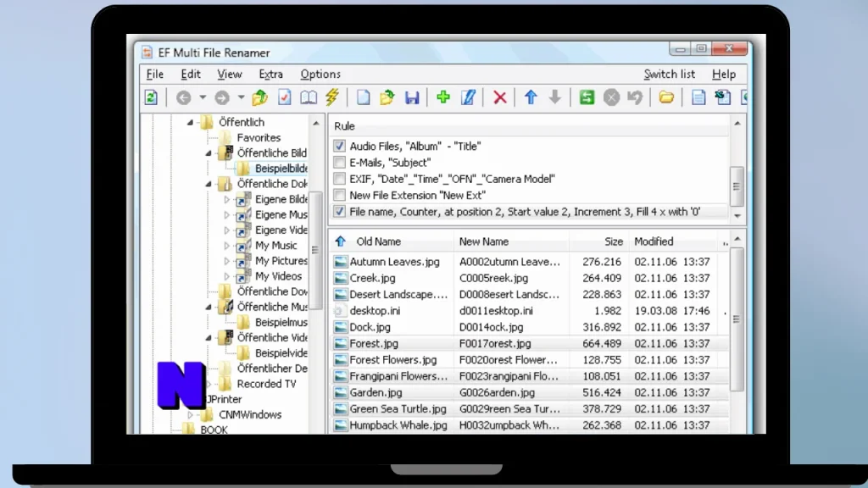
Task: Expand the My Music tree node
Action: (226, 246)
